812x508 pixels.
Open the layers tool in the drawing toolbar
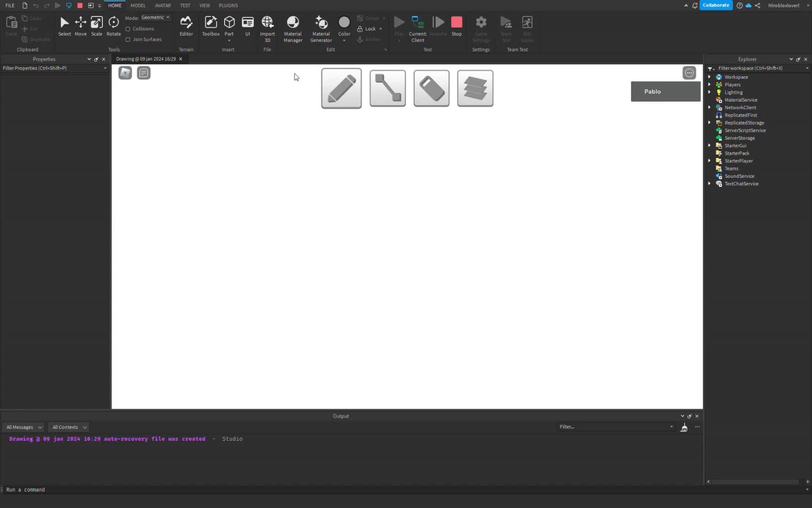[x=475, y=88]
